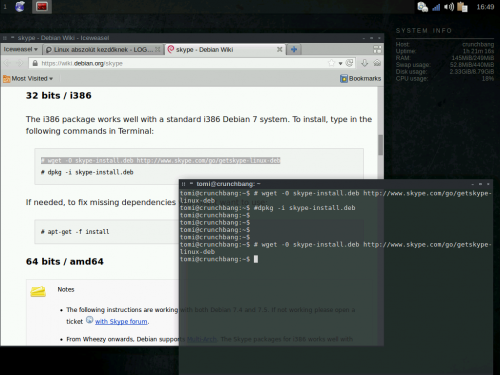
Task: Open the signal strength tray icon
Action: 436,7
